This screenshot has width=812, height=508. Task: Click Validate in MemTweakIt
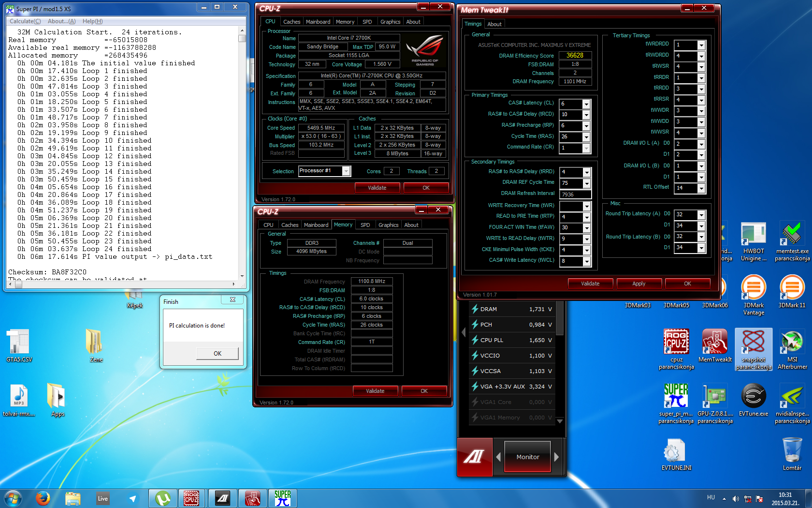point(590,284)
